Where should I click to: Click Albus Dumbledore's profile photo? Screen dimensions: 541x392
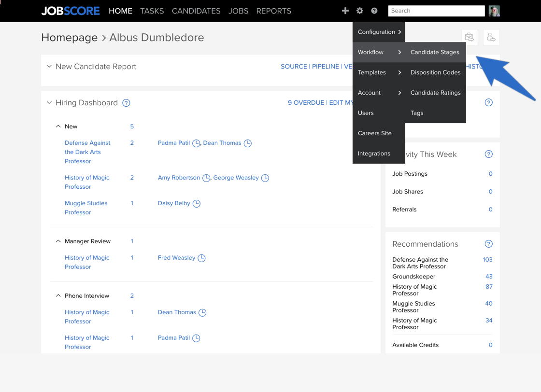point(494,11)
